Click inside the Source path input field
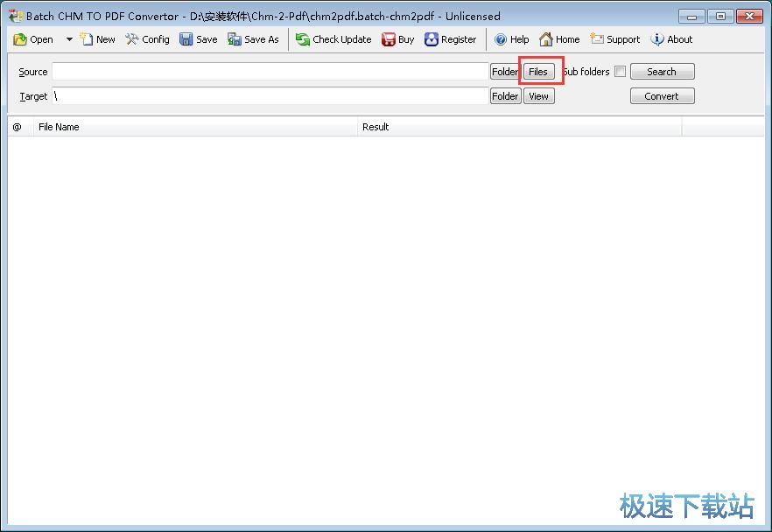The height and width of the screenshot is (532, 772). point(263,71)
